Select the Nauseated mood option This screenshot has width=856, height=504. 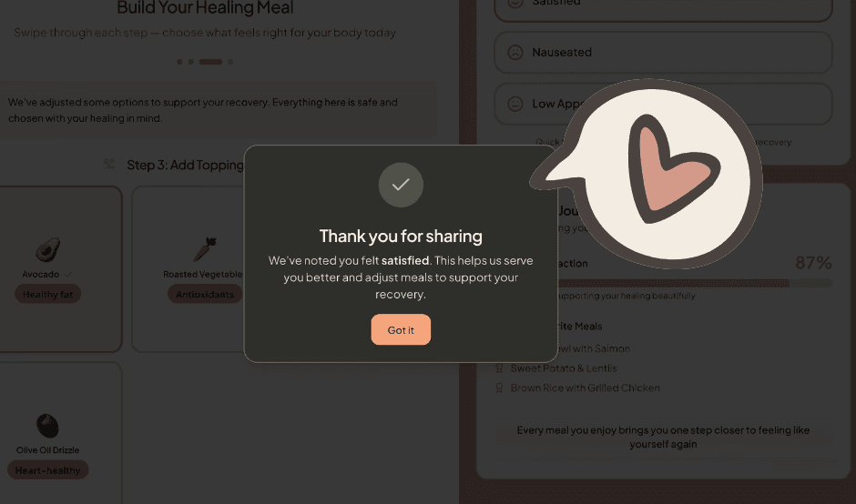pyautogui.click(x=663, y=53)
